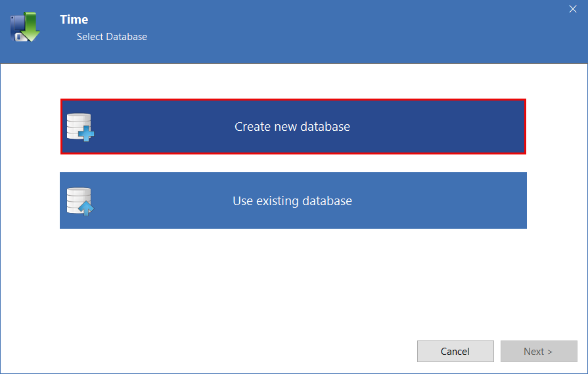The image size is (588, 374).
Task: Choose the Use existing database option
Action: [293, 200]
